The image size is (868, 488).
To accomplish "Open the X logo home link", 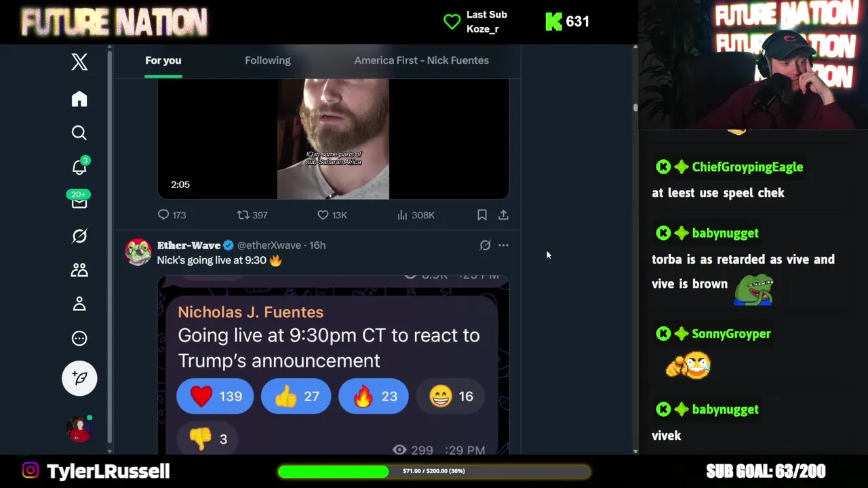I will (79, 62).
